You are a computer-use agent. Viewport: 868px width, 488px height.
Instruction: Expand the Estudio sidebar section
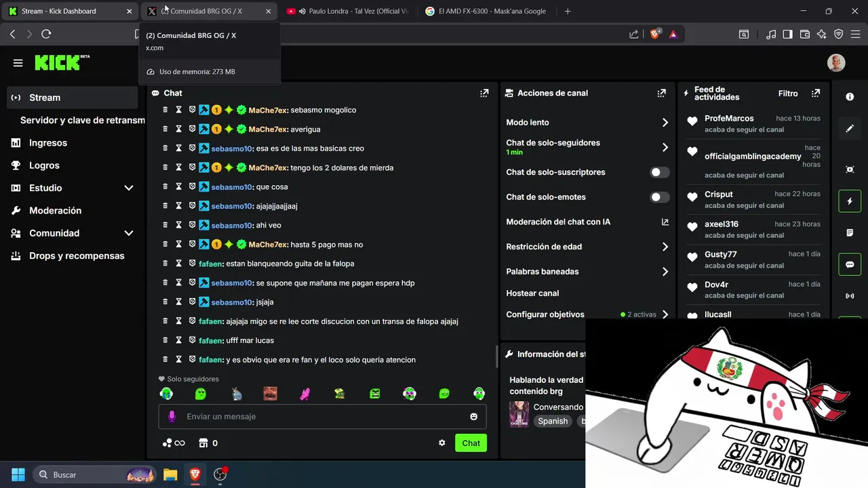129,188
